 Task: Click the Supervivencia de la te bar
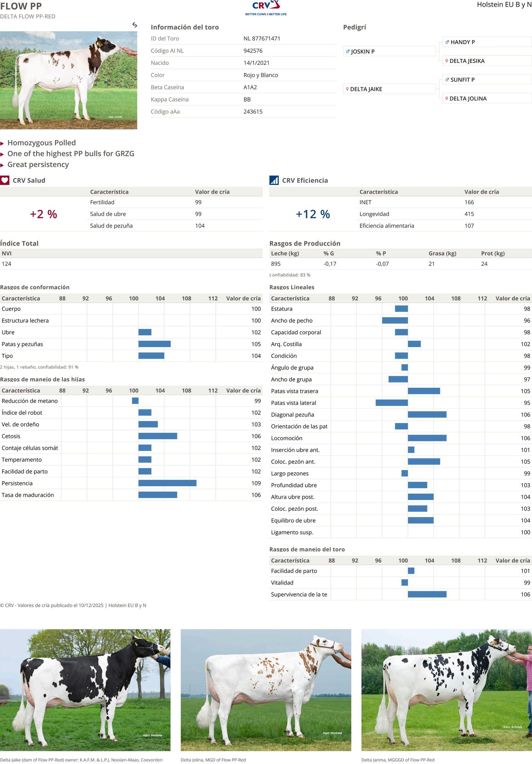pos(427,594)
